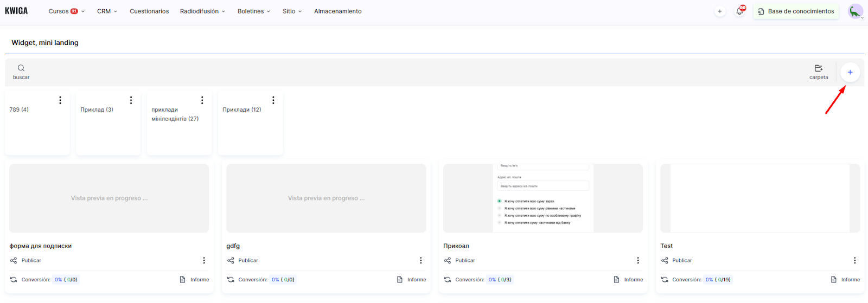This screenshot has width=868, height=303.
Task: Click the carpeta folder icon
Action: pos(819,68)
